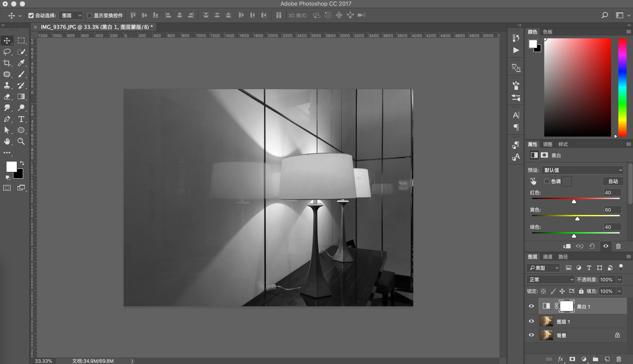Viewport: 633px width, 364px height.
Task: Hide the 图层 1 layer
Action: tap(532, 321)
